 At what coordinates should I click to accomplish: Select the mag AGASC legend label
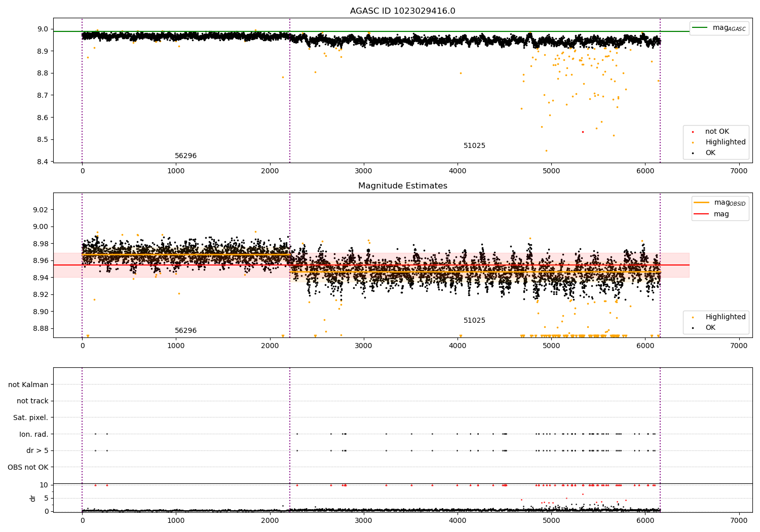pos(729,28)
